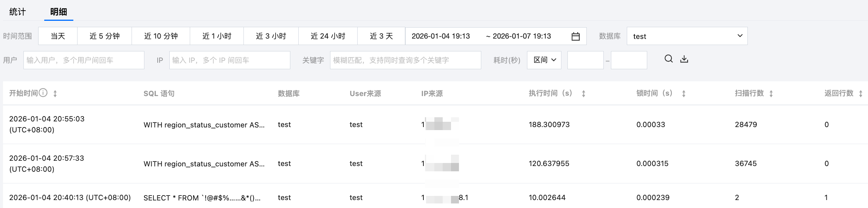
Task: Click the search magnifier icon
Action: (668, 59)
